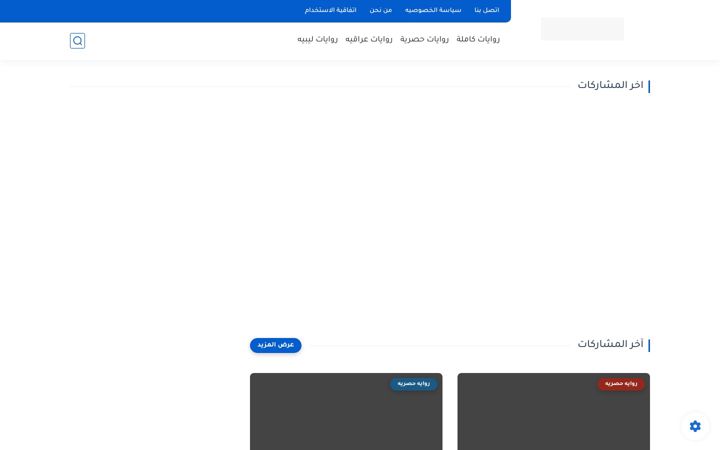Click the blue accent bar beside lower heading
The height and width of the screenshot is (450, 720).
coord(649,345)
